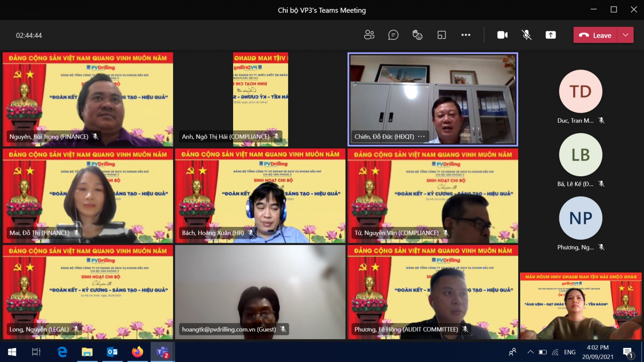Open raise hand reactions
644x362 pixels.
coord(417,35)
